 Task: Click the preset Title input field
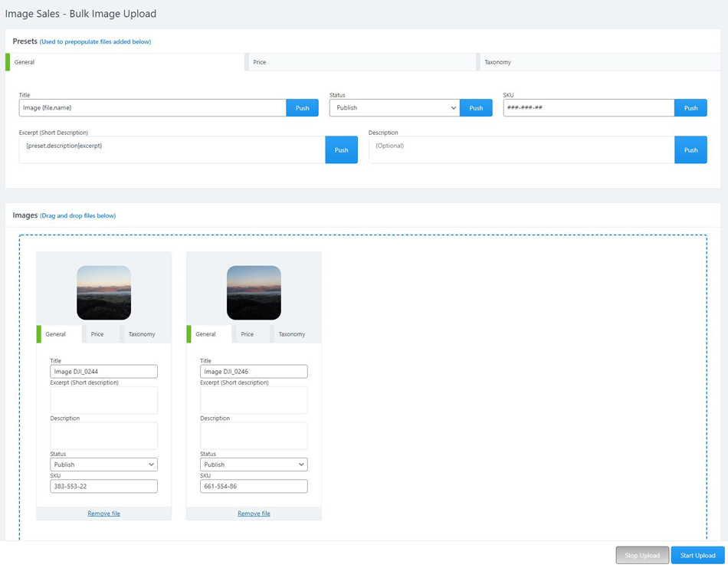click(152, 108)
